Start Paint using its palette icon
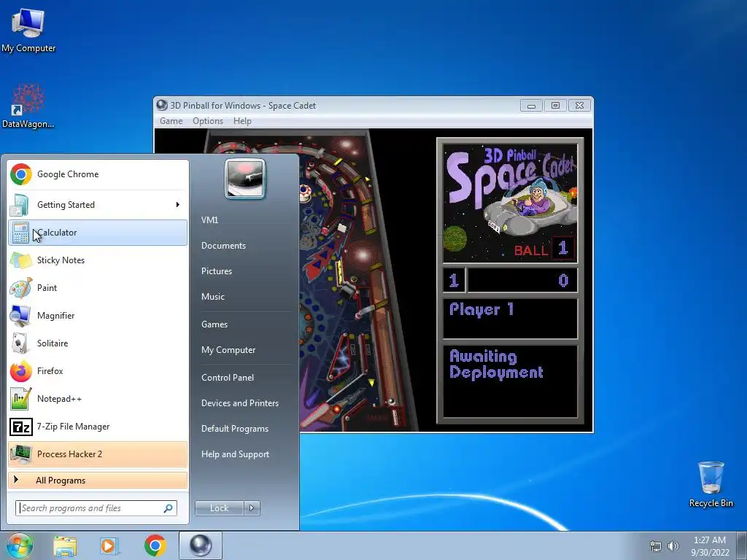747x560 pixels. [20, 287]
